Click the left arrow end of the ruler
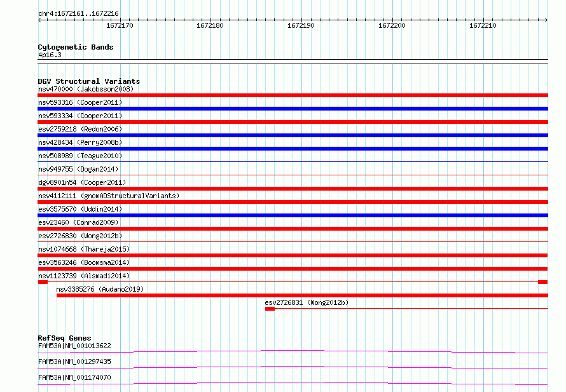This screenshot has width=566, height=392. click(x=39, y=20)
